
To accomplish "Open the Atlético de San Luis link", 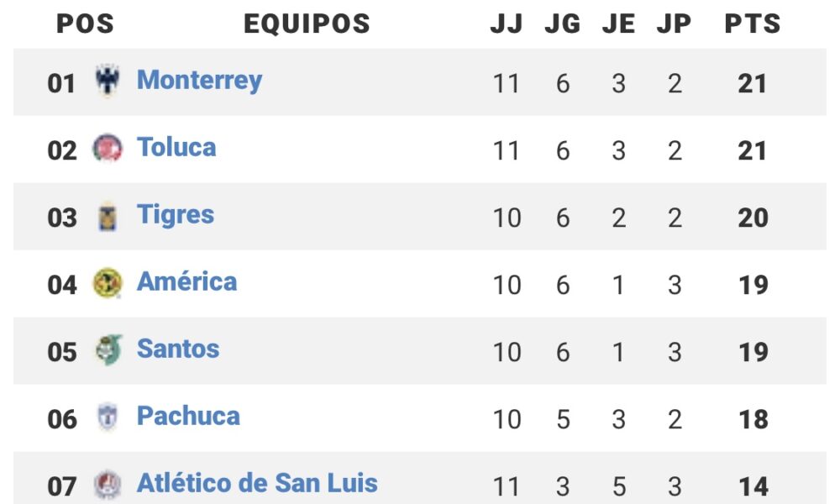I will pyautogui.click(x=257, y=482).
